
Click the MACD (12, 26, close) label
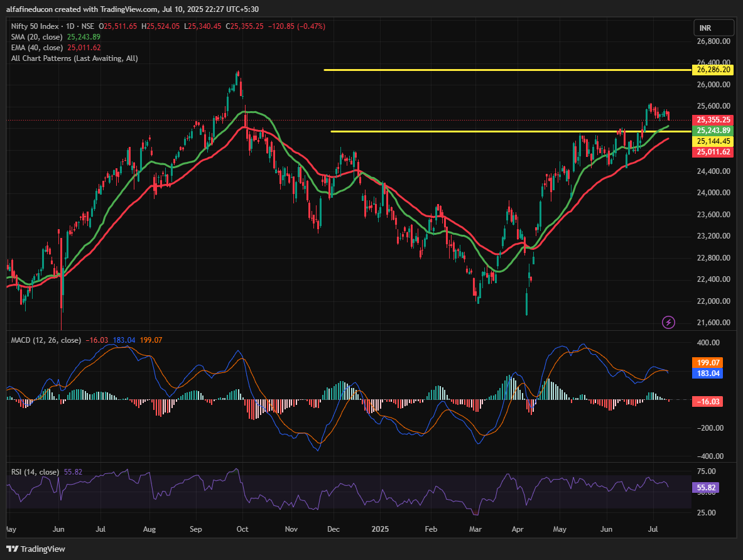[46, 340]
